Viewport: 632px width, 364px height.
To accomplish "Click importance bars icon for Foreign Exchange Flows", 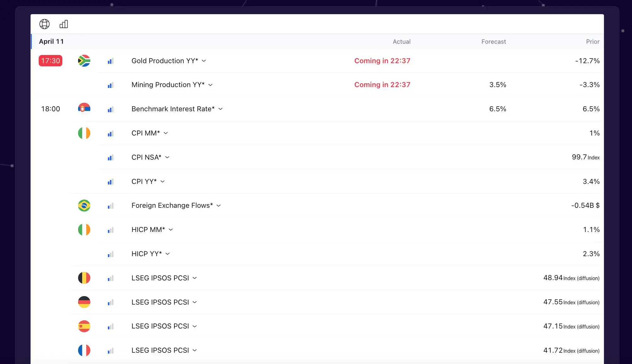I will click(x=110, y=206).
